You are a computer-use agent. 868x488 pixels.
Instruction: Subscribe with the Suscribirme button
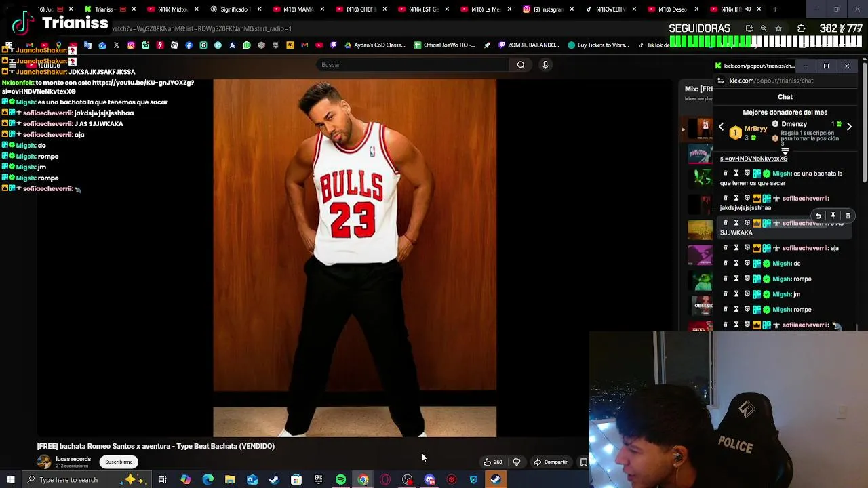119,462
